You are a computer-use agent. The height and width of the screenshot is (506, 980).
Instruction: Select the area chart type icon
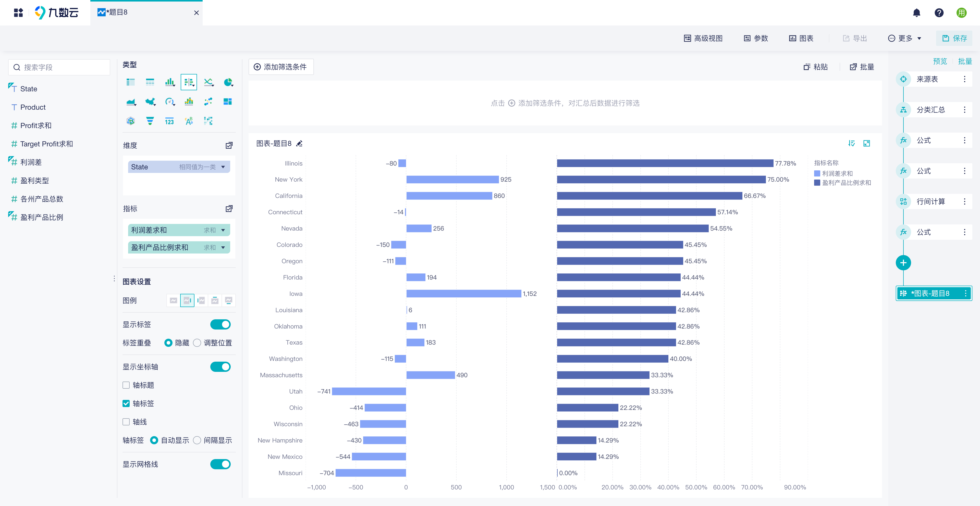coord(131,102)
